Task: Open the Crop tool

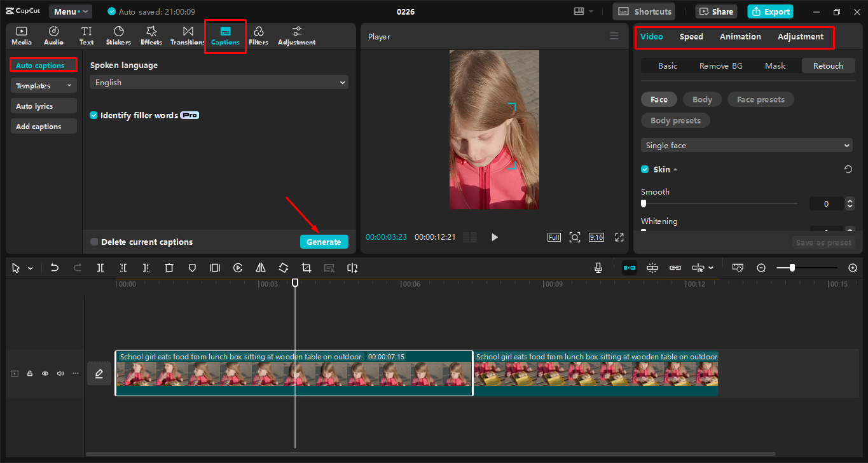Action: point(306,268)
